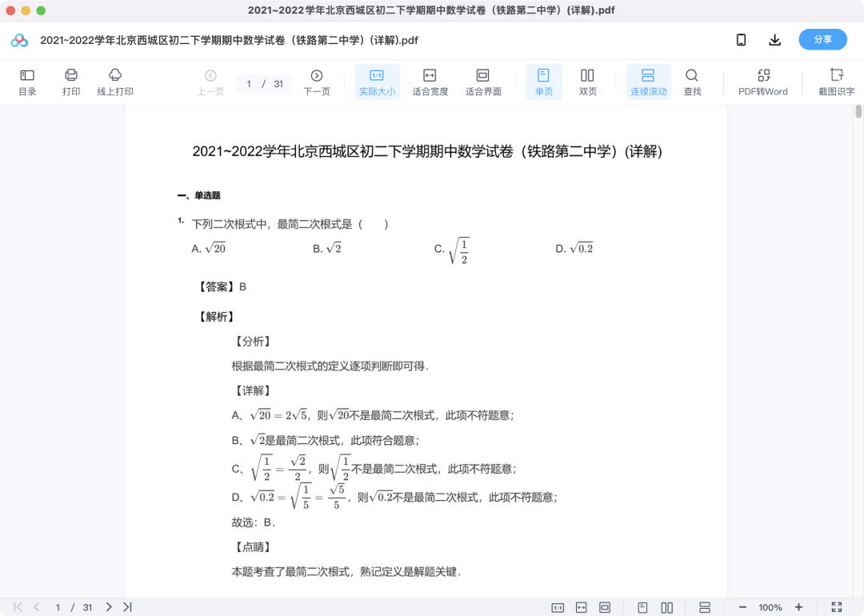864x616 pixels.
Task: Open 截图识字 screenshot OCR tool
Action: [837, 82]
